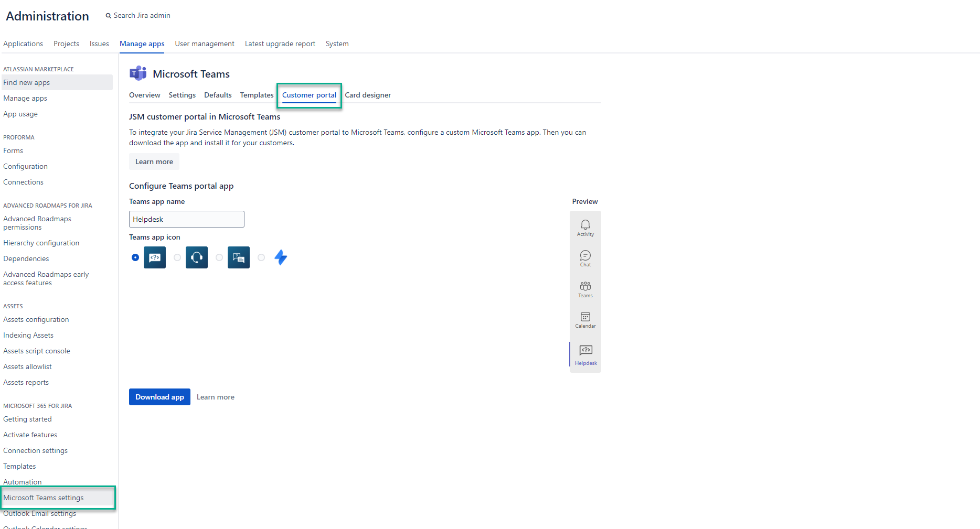Select the question chat bubble app icon
The width and height of the screenshot is (980, 529).
pos(155,257)
